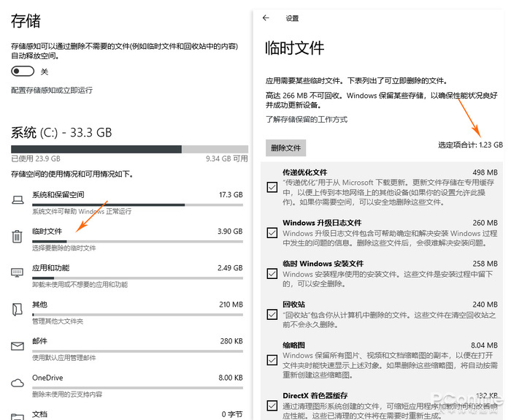
Task: Click the 240 MB size value
Action: click(485, 305)
